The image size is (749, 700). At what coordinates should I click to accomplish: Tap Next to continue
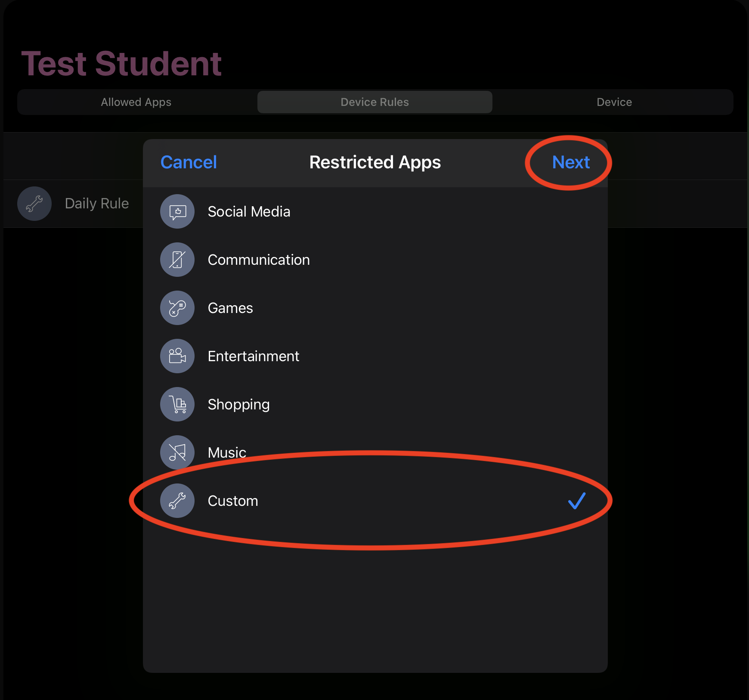[571, 162]
